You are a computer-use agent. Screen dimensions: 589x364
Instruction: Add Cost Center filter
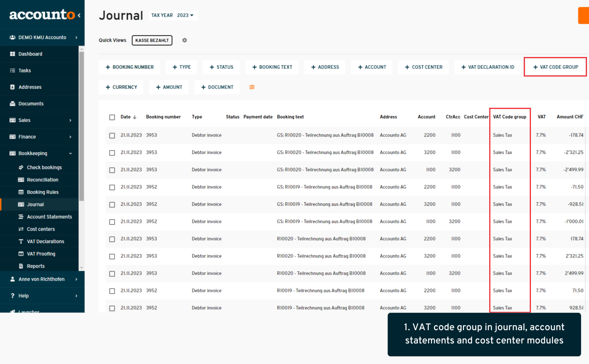click(423, 67)
